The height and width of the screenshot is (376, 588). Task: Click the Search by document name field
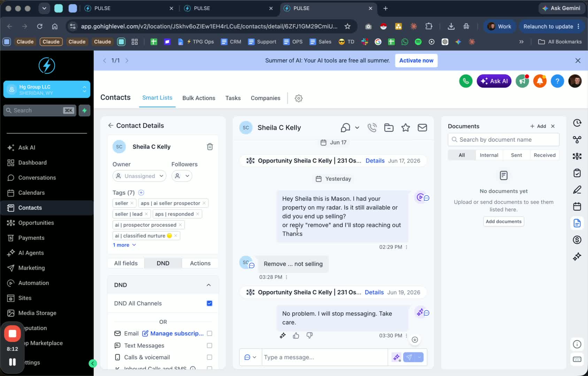coord(504,140)
